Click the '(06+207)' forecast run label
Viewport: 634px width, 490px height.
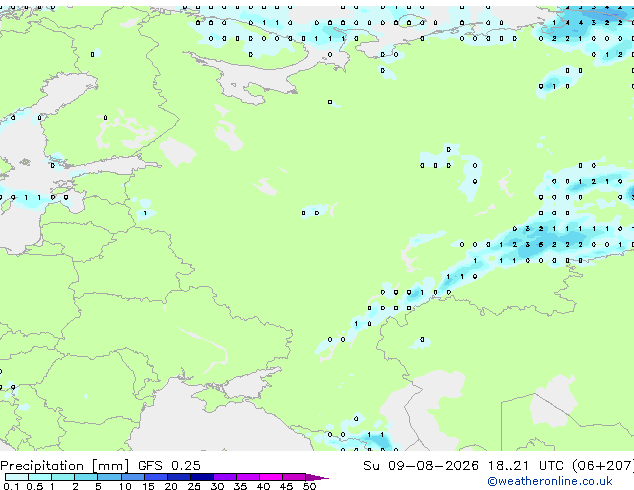pyautogui.click(x=603, y=465)
